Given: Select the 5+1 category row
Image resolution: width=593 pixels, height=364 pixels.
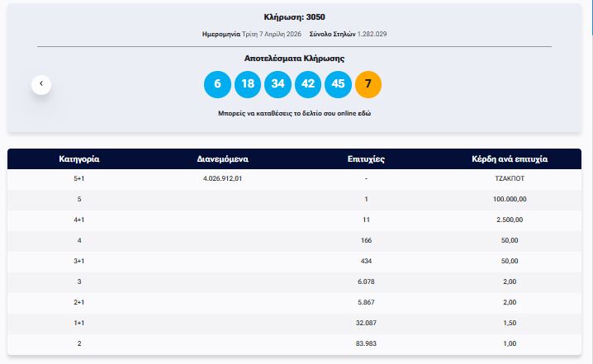Looking at the screenshot, I should [x=79, y=178].
